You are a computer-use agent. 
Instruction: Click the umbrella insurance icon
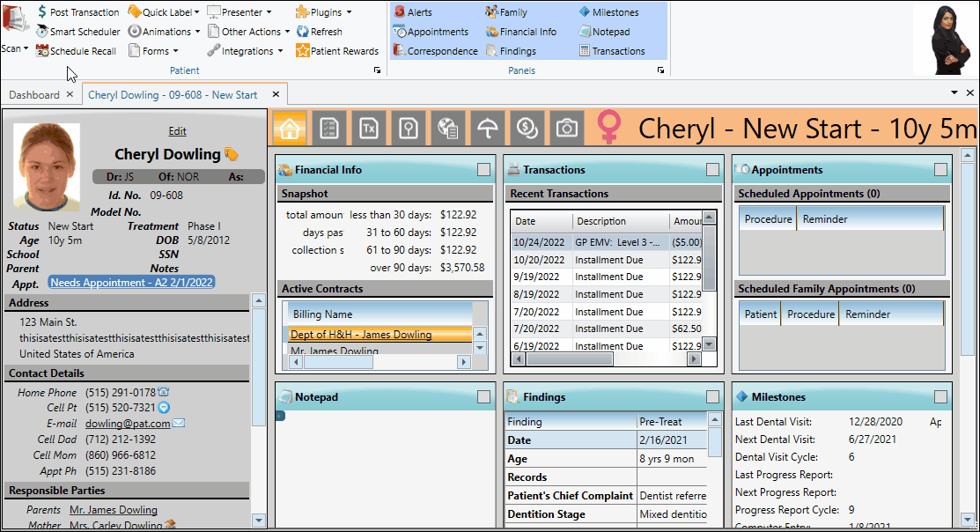pos(487,129)
